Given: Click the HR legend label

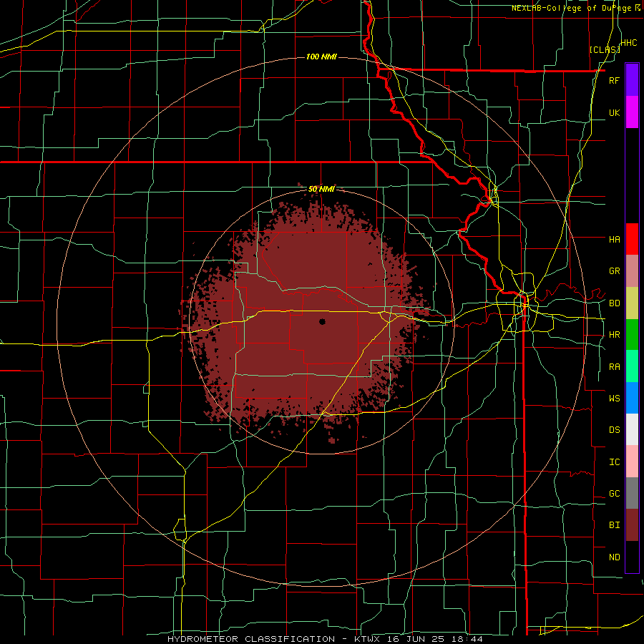Looking at the screenshot, I should (x=614, y=335).
